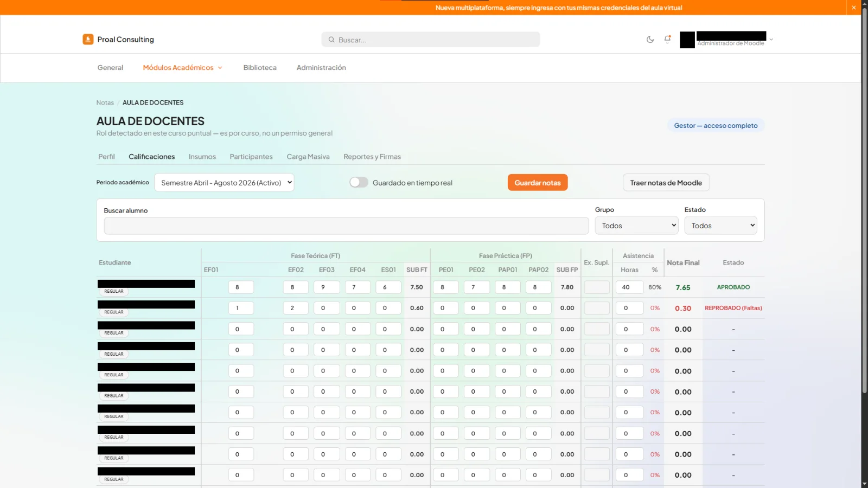The height and width of the screenshot is (488, 868).
Task: Click the Proal Consulting logo icon
Action: coord(88,40)
